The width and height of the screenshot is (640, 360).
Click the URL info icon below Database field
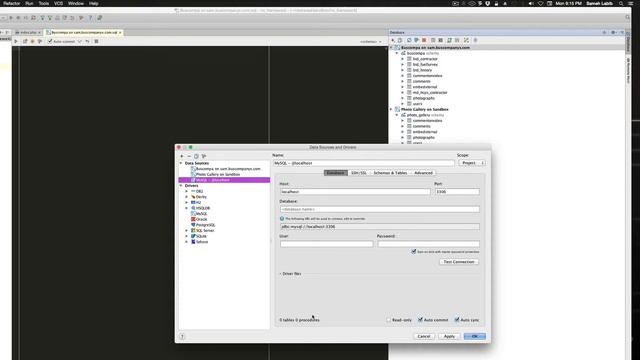point(282,219)
